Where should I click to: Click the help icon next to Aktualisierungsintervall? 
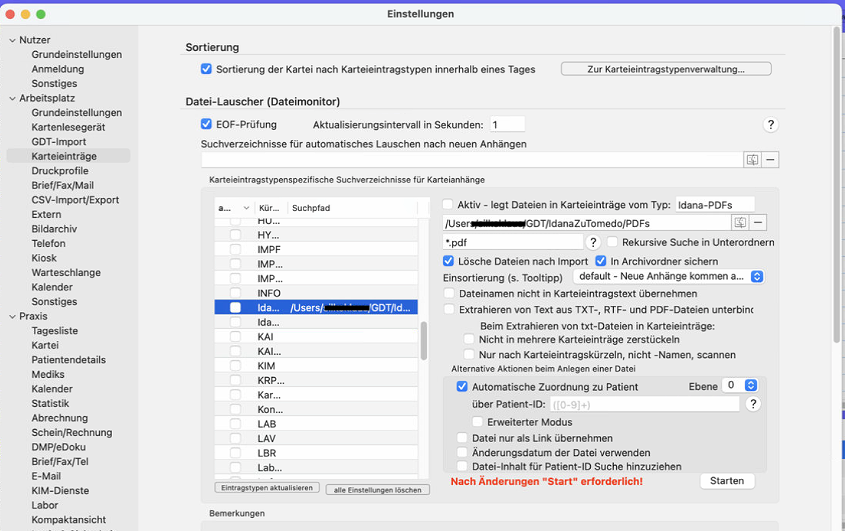click(x=771, y=125)
